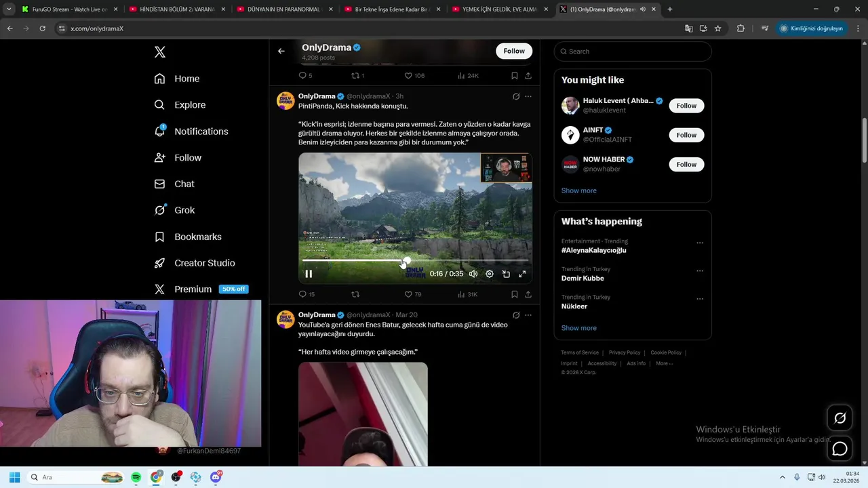
Task: Follow AINFT account
Action: 686,135
